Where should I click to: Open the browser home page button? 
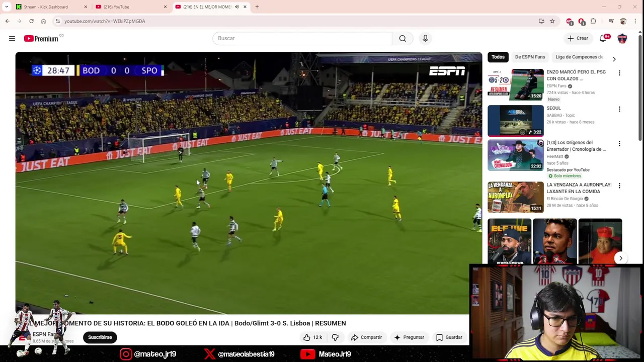43,21
